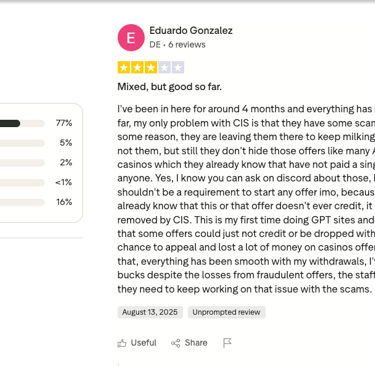This screenshot has width=375, height=366.
Task: Click the pink E avatar
Action: point(131,38)
